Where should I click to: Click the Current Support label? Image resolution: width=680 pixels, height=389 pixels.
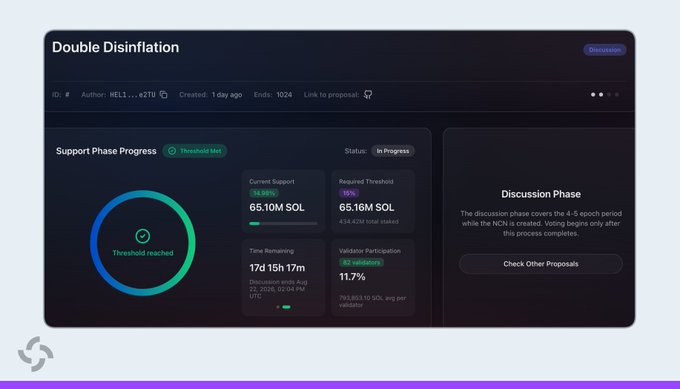click(271, 181)
